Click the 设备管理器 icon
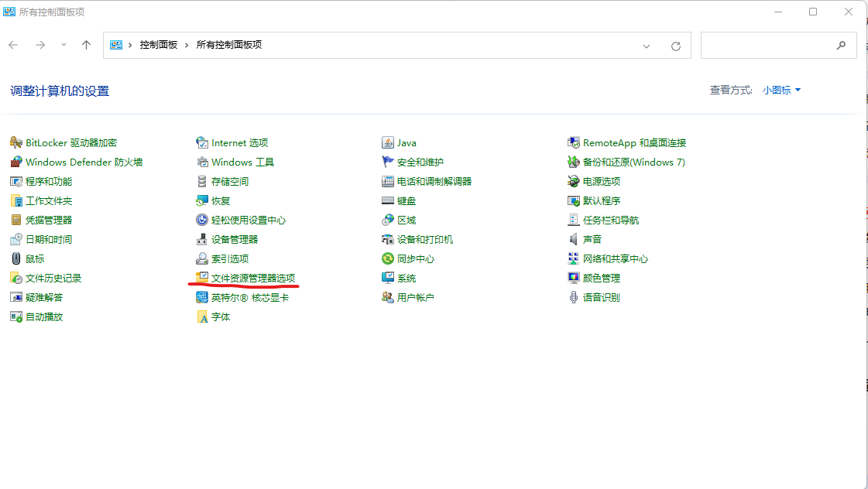 (202, 239)
